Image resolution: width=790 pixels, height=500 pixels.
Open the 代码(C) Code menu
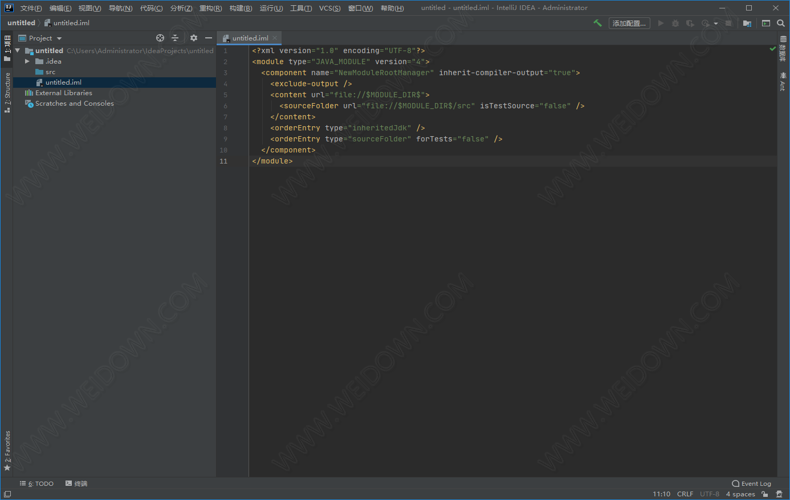pos(151,8)
